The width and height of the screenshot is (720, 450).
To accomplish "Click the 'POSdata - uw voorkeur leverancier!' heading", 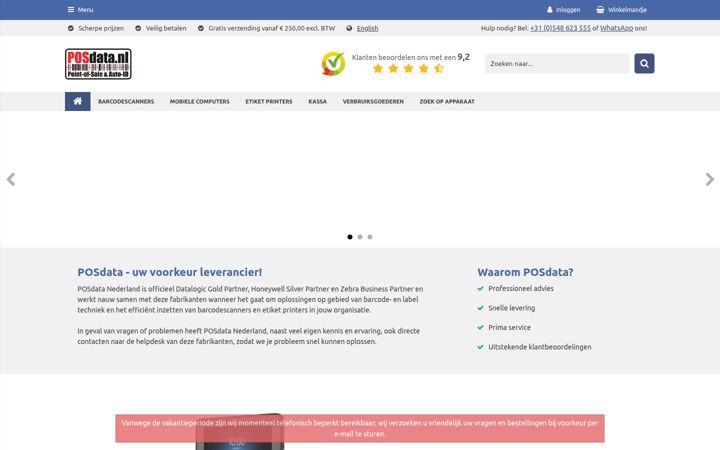I will (169, 272).
